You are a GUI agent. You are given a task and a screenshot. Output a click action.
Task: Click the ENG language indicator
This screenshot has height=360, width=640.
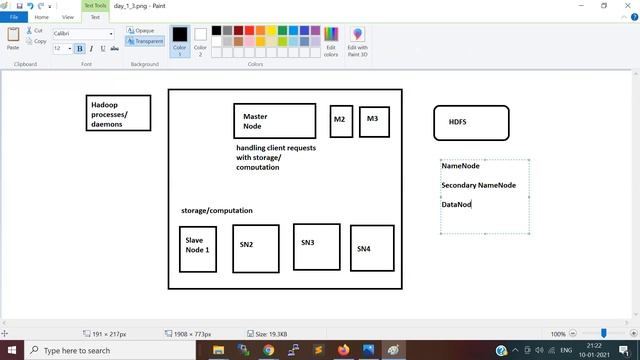coord(566,350)
